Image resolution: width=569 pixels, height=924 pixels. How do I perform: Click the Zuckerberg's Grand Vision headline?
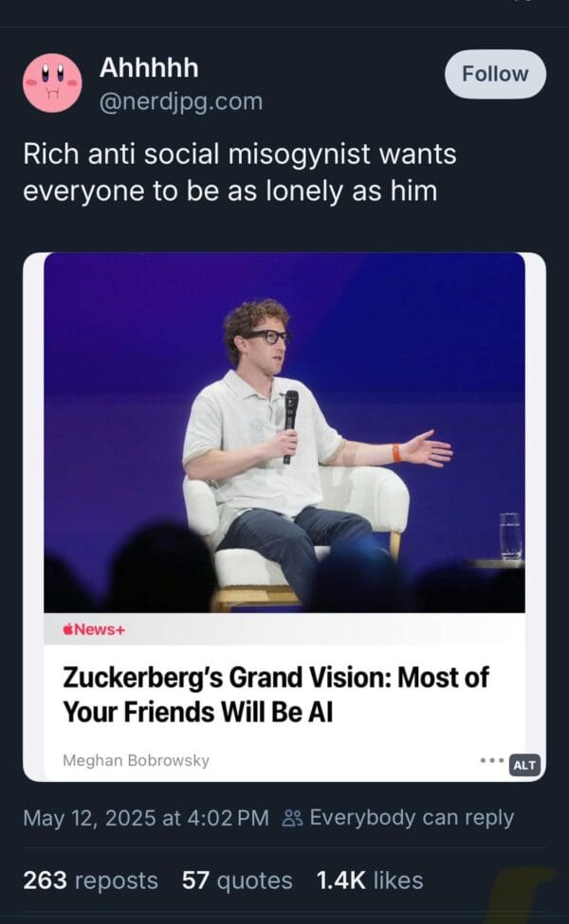point(274,694)
